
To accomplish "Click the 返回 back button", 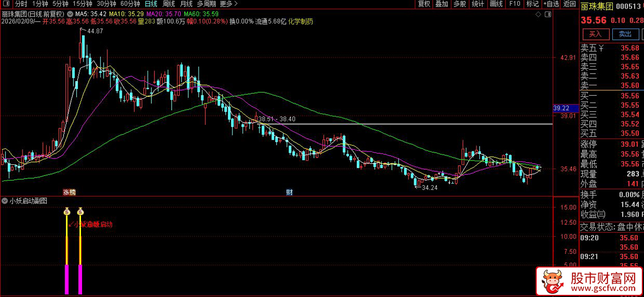I will [569, 4].
